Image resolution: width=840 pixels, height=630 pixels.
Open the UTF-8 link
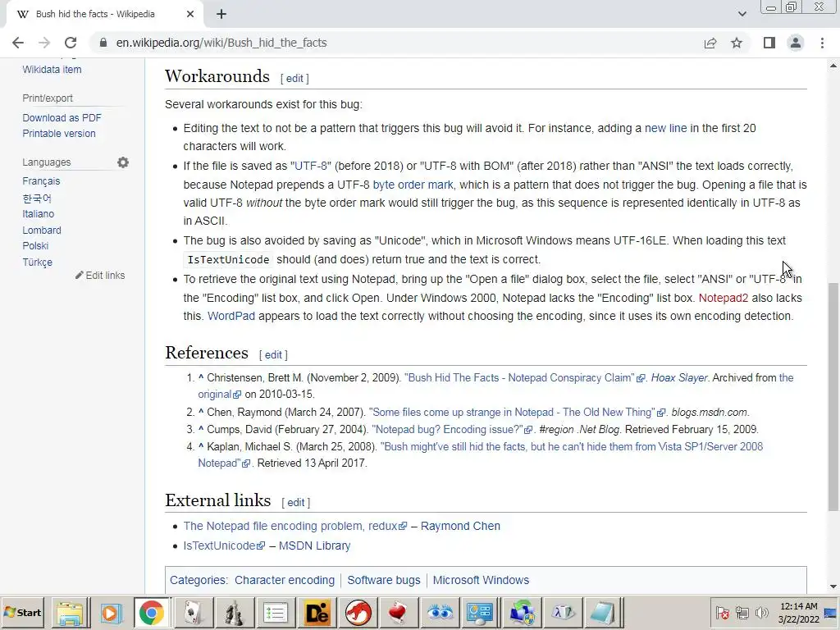tap(311, 166)
